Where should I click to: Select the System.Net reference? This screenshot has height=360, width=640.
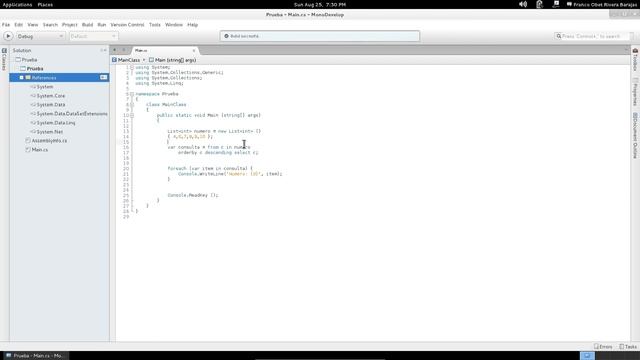49,131
